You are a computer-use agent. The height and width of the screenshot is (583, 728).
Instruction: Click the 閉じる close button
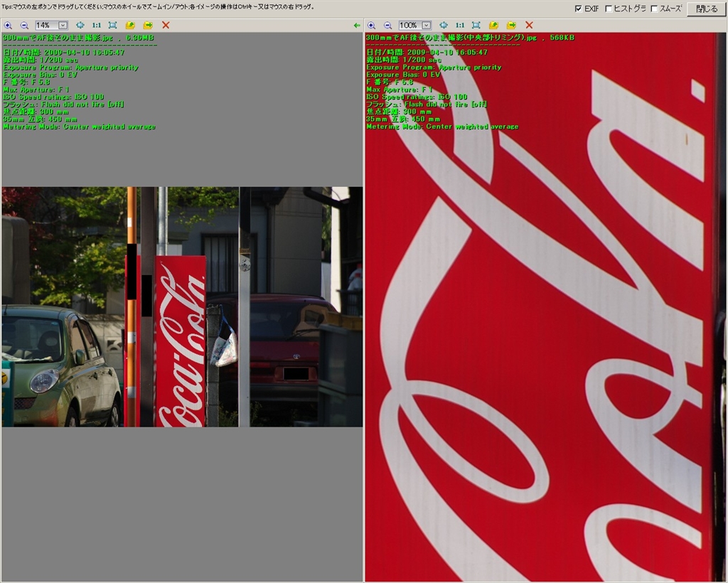pyautogui.click(x=707, y=9)
